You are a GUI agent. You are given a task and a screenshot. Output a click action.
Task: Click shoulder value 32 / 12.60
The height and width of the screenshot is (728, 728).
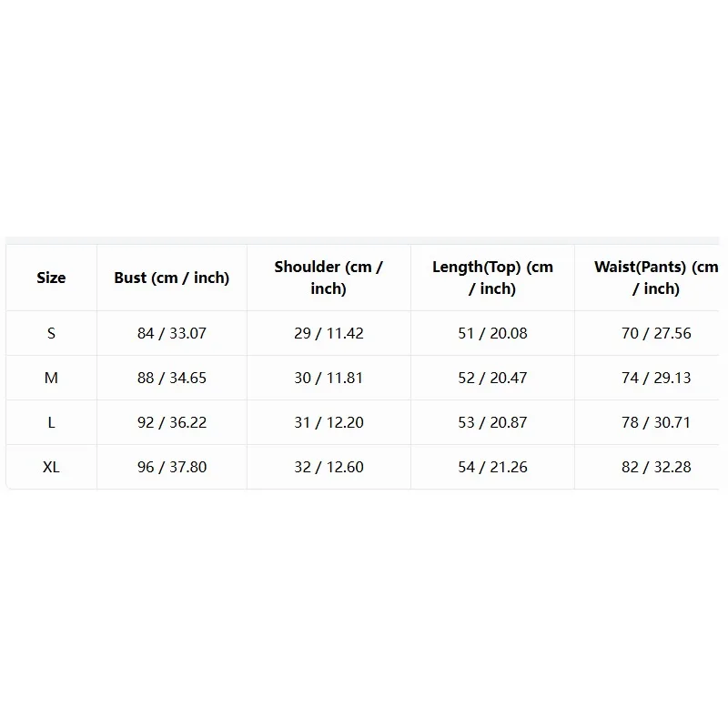pyautogui.click(x=329, y=467)
